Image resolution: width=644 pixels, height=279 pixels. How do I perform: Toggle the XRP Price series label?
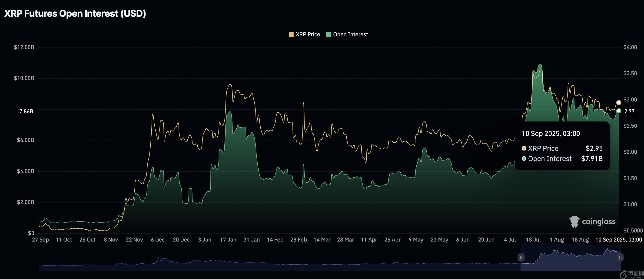click(x=308, y=34)
